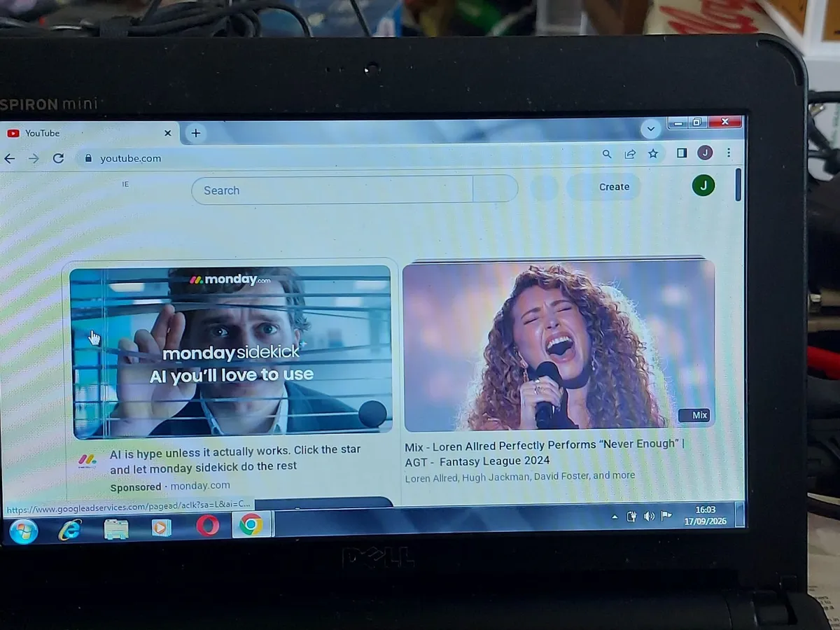Open the "Mix - Loren Allred Perfectly Performs" title
Image resolution: width=840 pixels, height=630 pixels.
click(x=545, y=452)
